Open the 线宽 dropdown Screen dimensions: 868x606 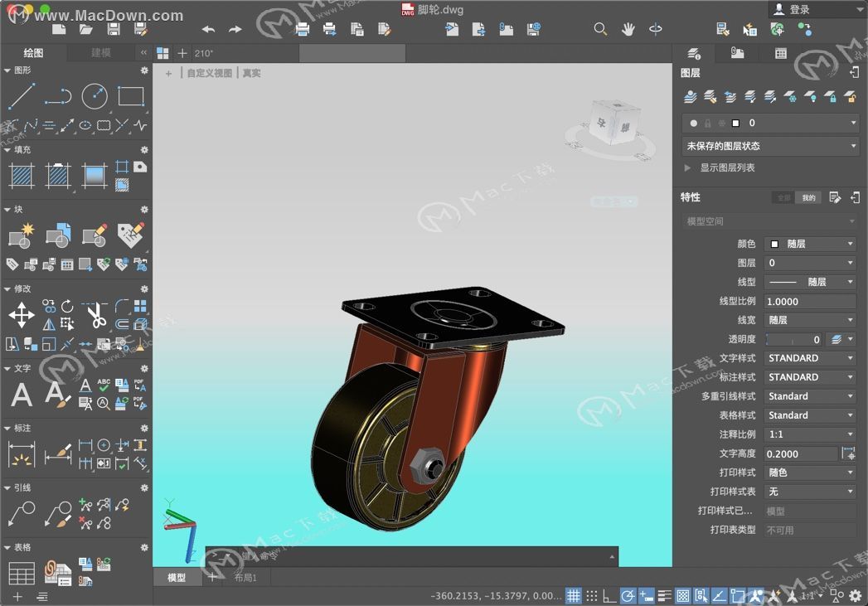click(810, 320)
